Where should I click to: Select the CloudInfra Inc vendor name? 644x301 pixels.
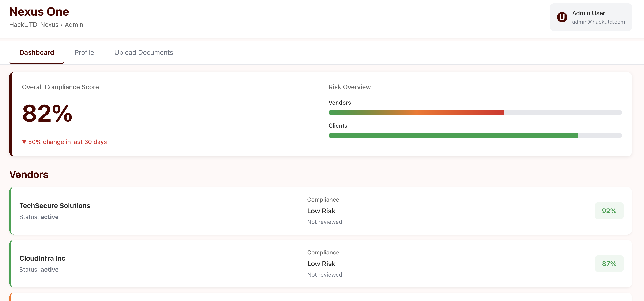click(x=42, y=258)
